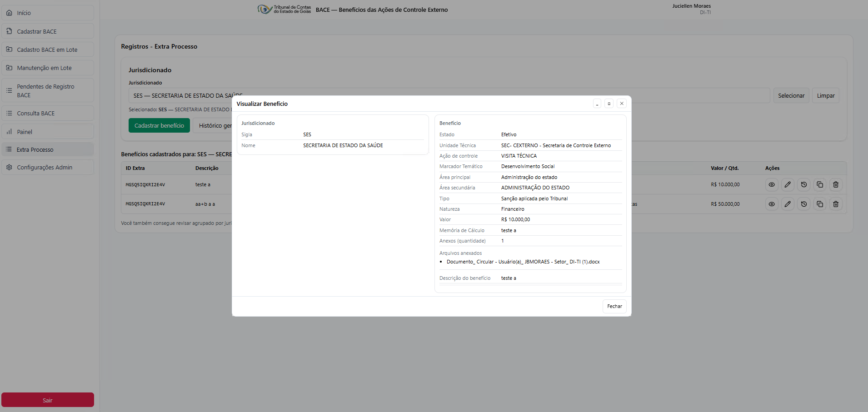Image resolution: width=868 pixels, height=412 pixels.
Task: Open history icon for the R$ 50.000,00 row
Action: [804, 204]
